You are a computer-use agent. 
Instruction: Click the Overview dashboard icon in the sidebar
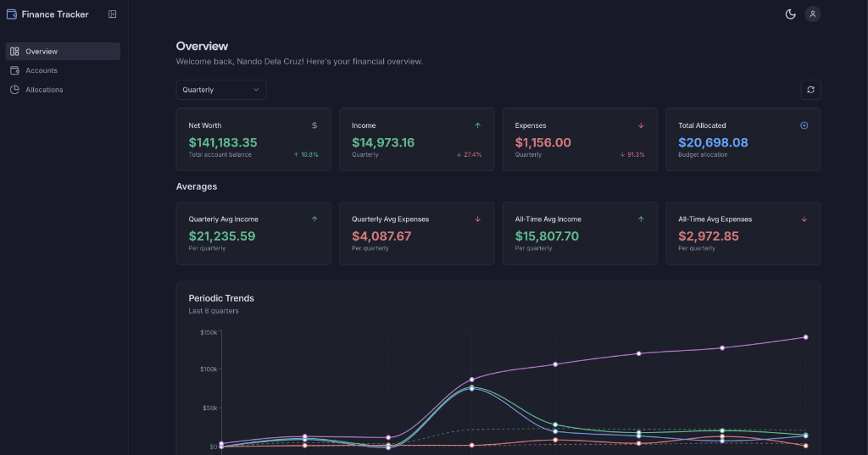coord(15,52)
